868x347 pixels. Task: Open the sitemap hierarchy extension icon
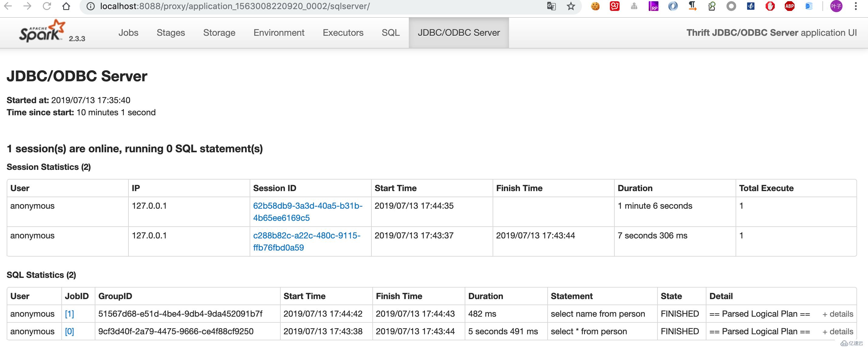click(634, 6)
